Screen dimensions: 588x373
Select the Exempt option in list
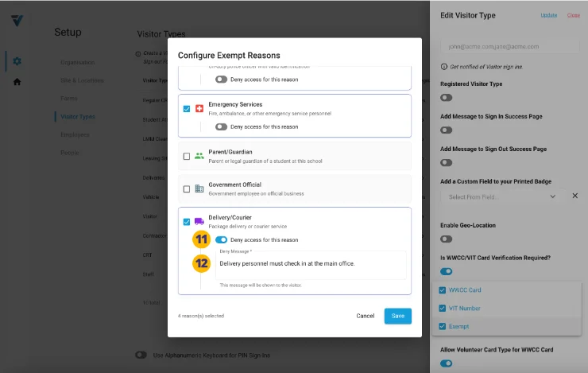pyautogui.click(x=458, y=326)
